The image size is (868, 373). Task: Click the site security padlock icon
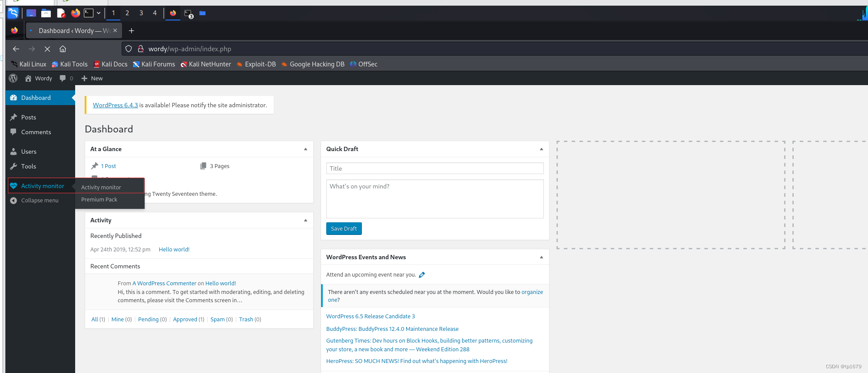coord(141,49)
